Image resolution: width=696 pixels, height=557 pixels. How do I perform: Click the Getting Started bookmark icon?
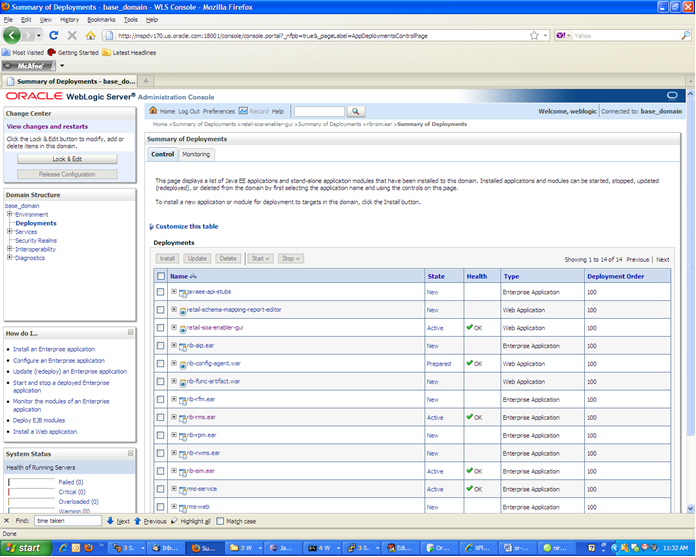(51, 52)
